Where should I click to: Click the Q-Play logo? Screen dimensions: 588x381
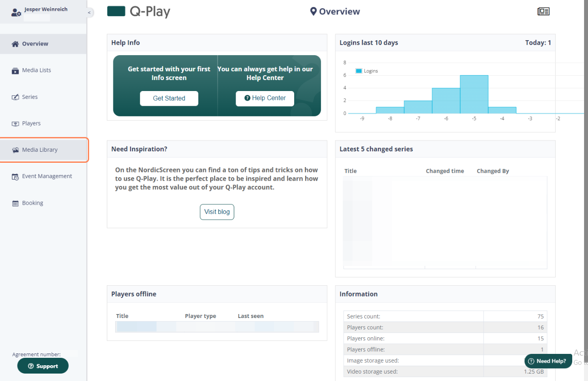139,11
